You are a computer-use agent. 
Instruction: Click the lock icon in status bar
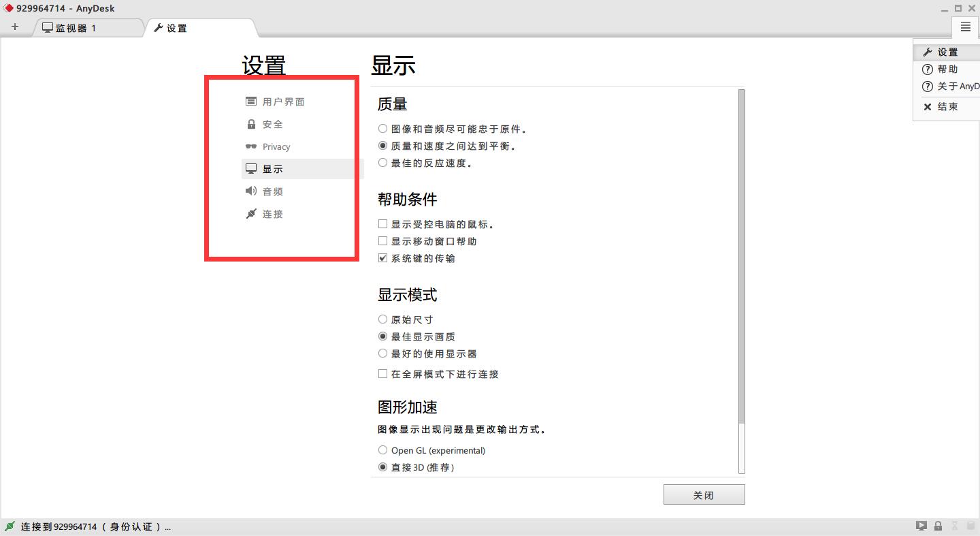[938, 526]
